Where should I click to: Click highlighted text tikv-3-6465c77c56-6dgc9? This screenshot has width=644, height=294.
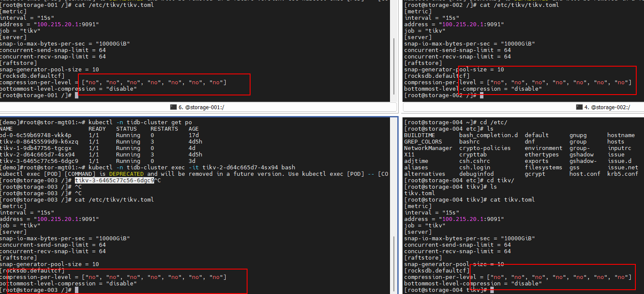[114, 181]
